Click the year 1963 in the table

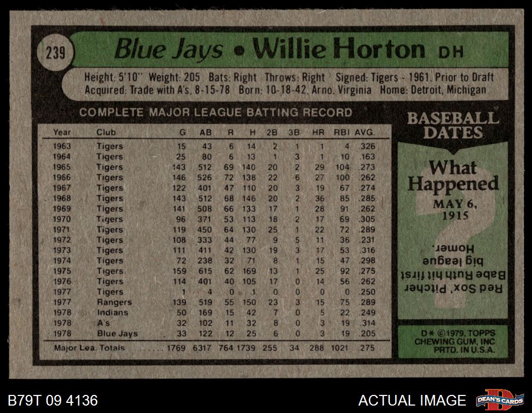tap(62, 146)
